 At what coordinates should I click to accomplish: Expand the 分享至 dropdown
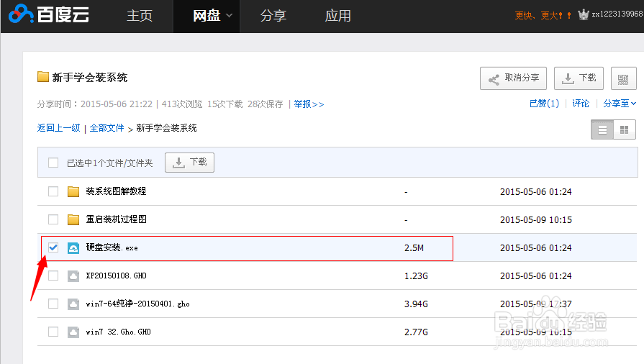coord(620,104)
